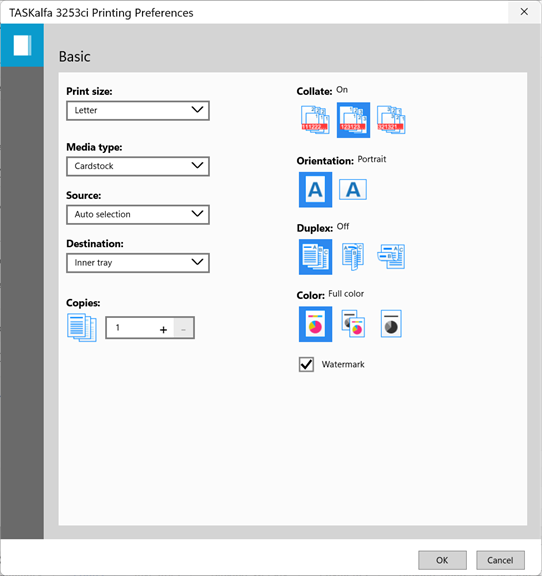Increase copies with plus button
542x576 pixels.
point(164,330)
